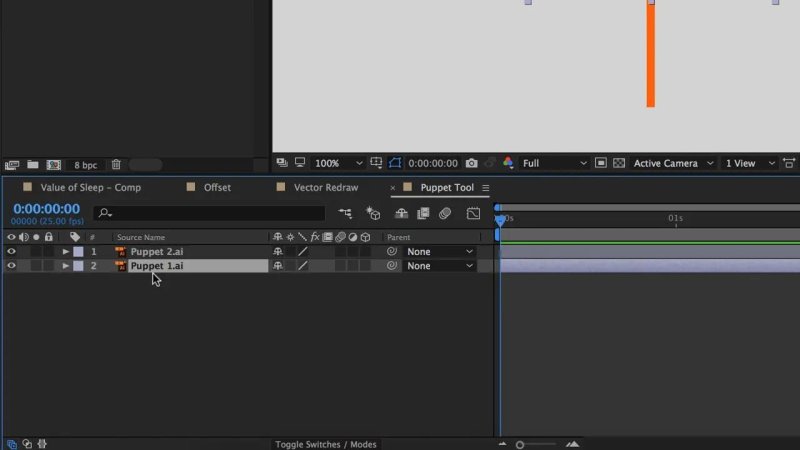Click the Parent column header
The image size is (800, 450).
pyautogui.click(x=398, y=237)
